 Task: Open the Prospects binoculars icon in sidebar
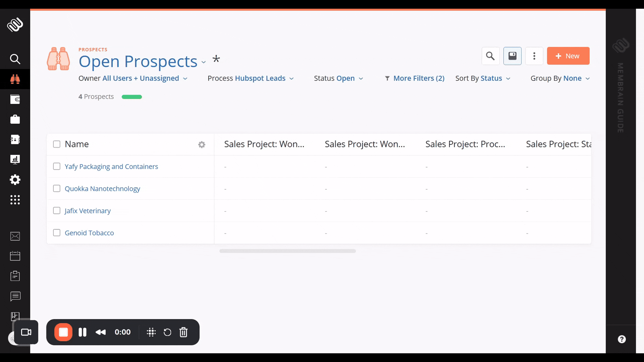click(15, 79)
